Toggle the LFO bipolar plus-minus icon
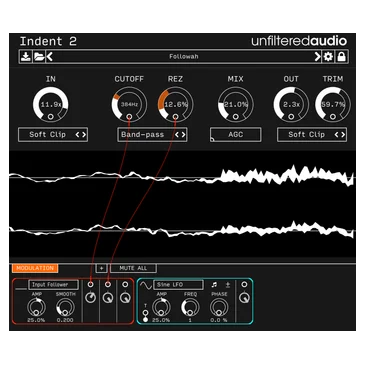The image size is (365, 365). pos(228,285)
